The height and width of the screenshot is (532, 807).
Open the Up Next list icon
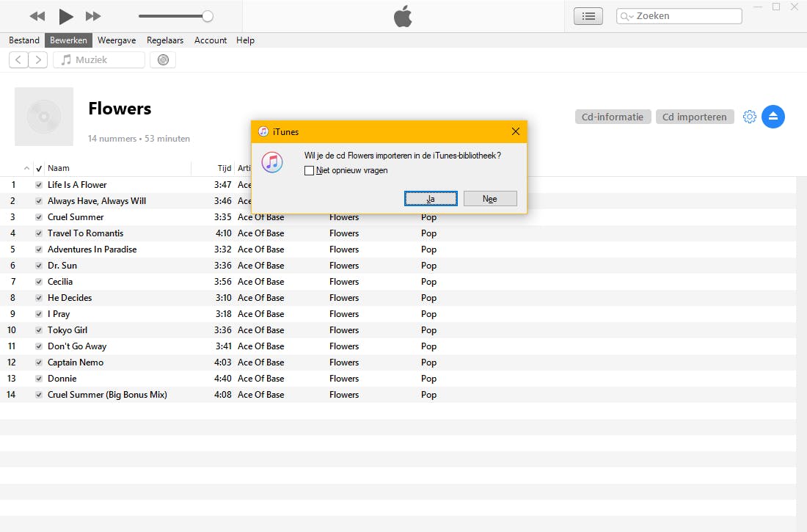pos(588,15)
